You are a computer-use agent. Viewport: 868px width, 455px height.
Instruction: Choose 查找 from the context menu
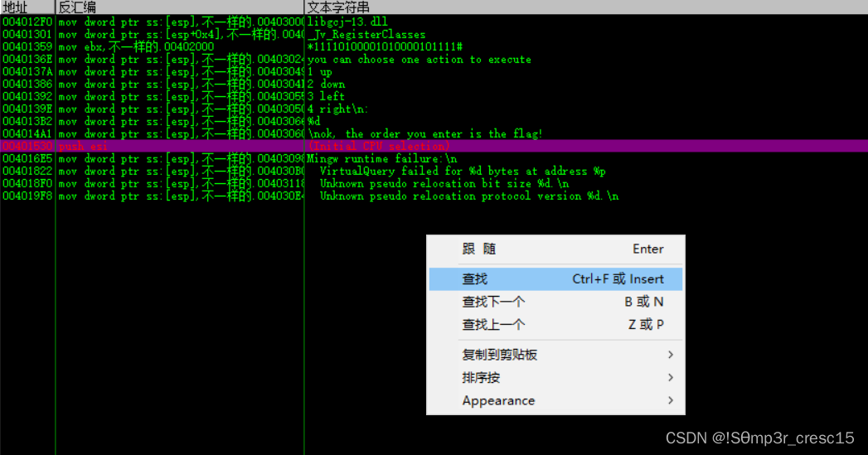click(555, 279)
